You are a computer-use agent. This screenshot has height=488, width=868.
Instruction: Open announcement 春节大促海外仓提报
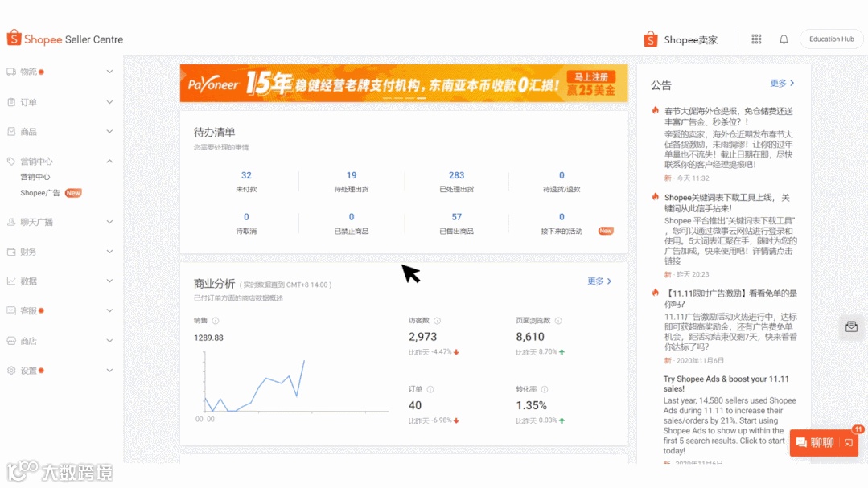(729, 117)
